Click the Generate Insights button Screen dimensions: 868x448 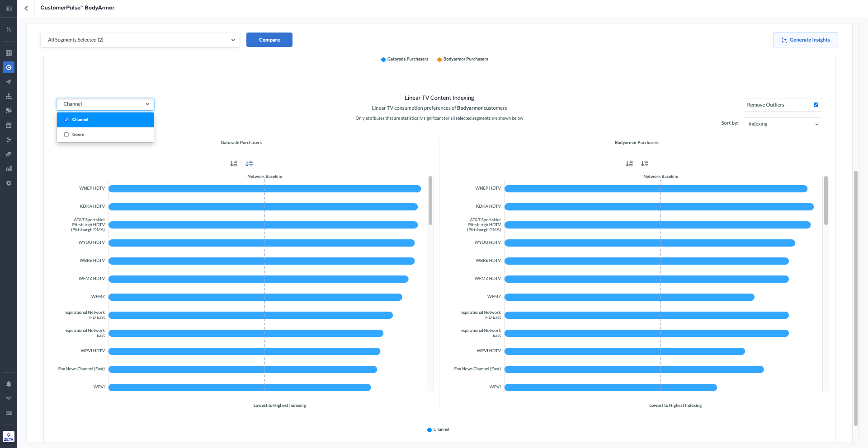805,40
